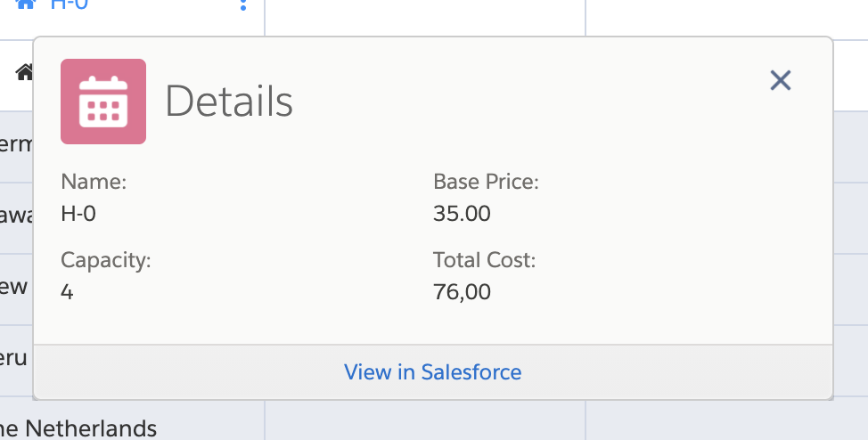
Task: Click the blue home icon beside H-0
Action: 26,4
